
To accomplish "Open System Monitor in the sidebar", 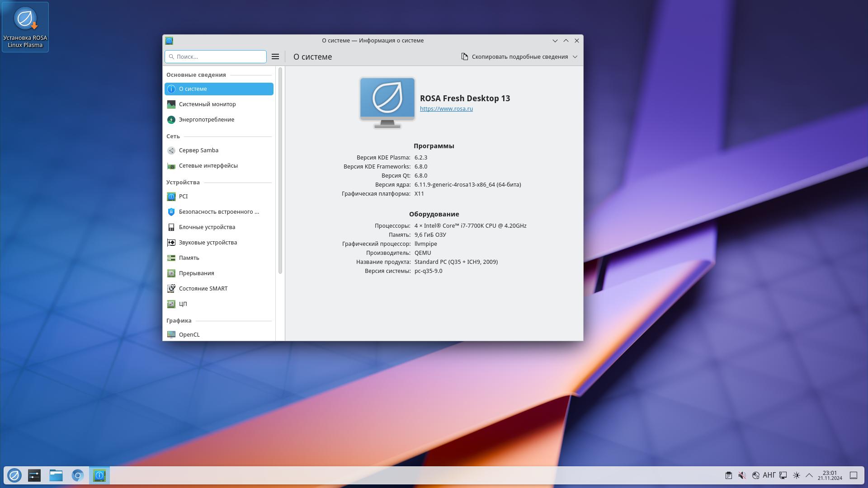I will click(x=207, y=104).
